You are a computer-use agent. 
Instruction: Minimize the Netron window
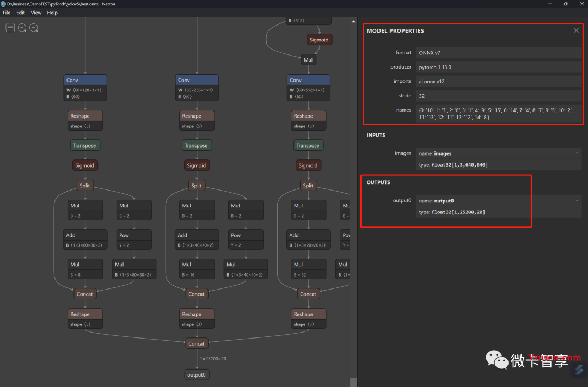550,4
